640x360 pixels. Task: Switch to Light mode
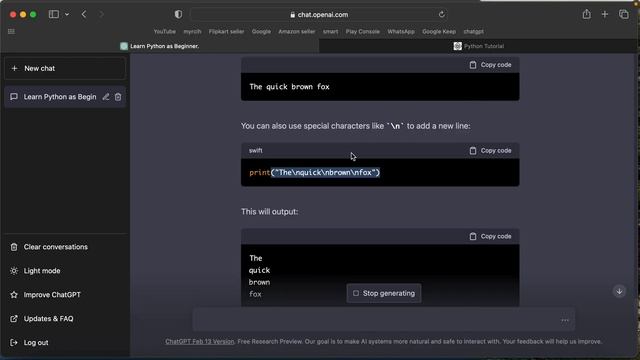pyautogui.click(x=42, y=271)
